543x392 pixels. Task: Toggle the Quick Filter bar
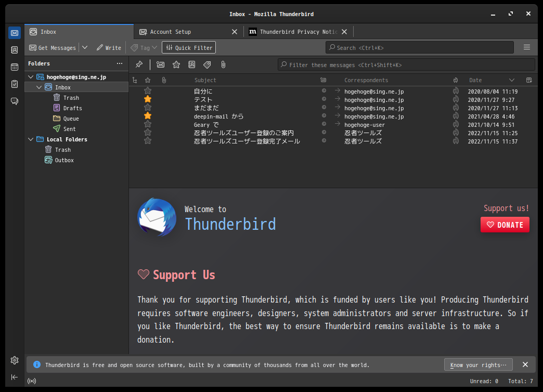click(189, 47)
